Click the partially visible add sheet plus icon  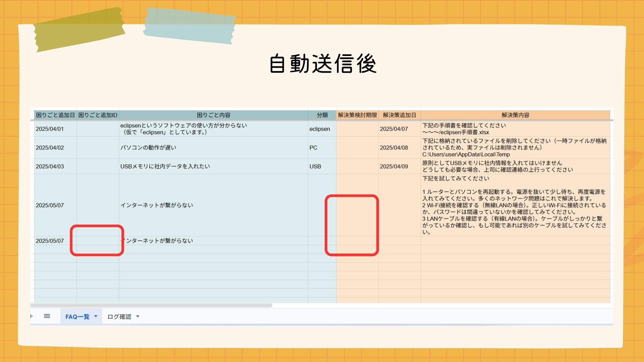point(32,316)
